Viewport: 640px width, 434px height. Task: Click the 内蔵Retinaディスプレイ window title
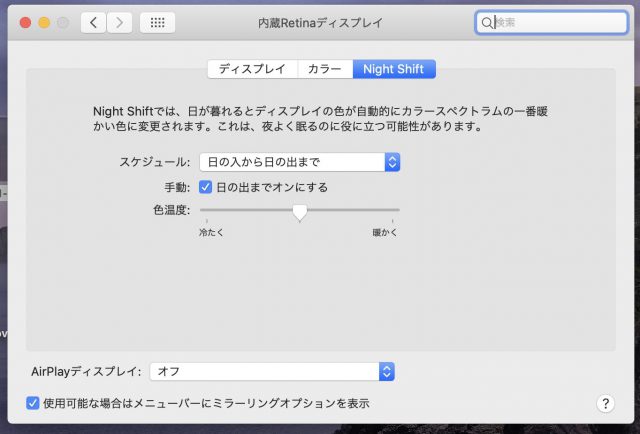320,22
